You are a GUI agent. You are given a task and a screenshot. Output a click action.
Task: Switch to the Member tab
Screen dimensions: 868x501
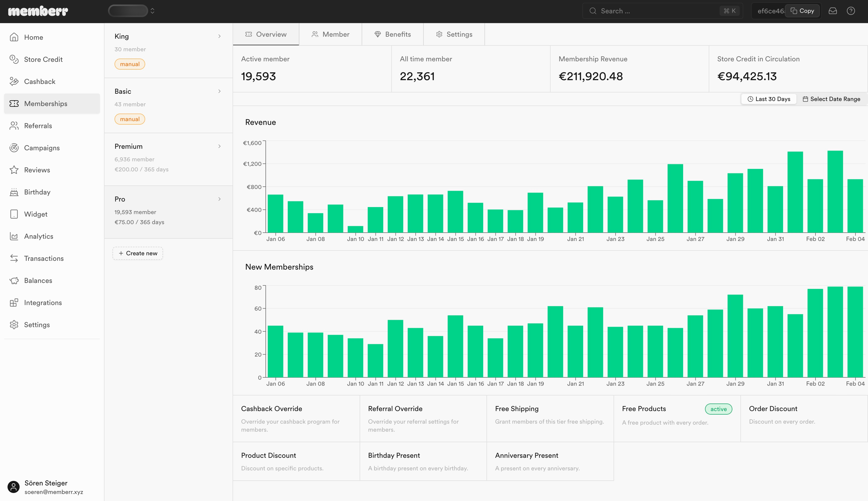pos(330,34)
